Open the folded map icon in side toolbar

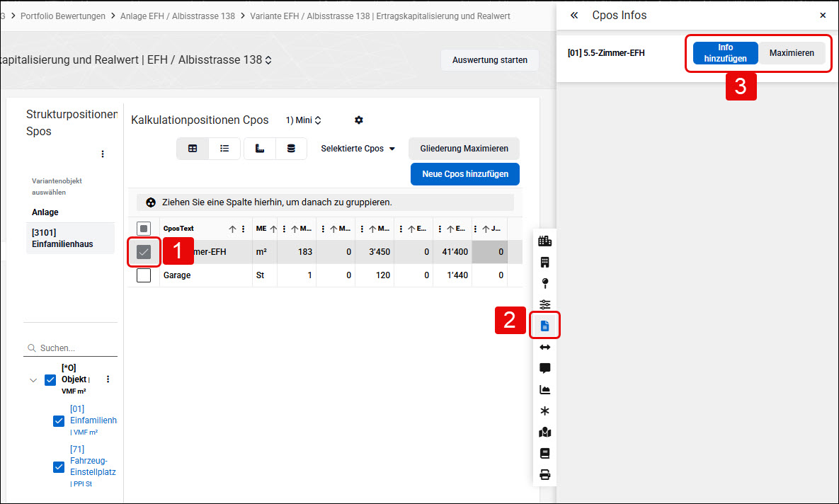[x=544, y=433]
